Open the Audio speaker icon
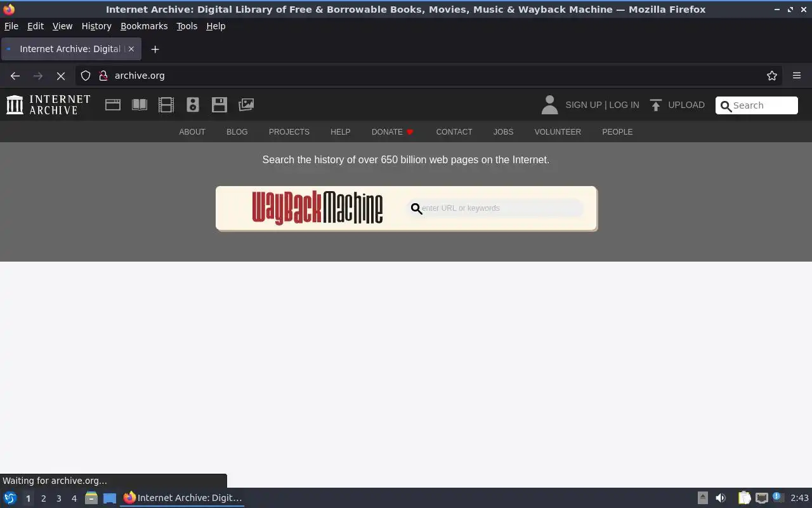Screen dimensions: 812x508 [x=193, y=105]
